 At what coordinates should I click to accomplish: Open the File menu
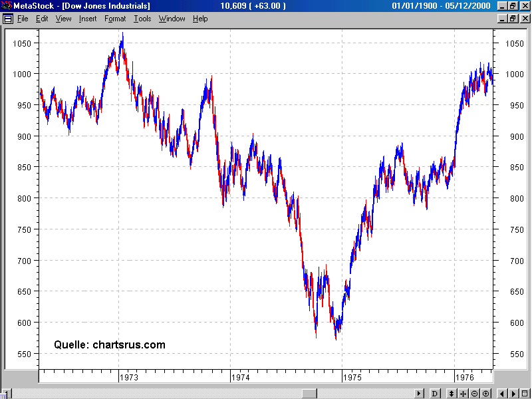(x=23, y=19)
